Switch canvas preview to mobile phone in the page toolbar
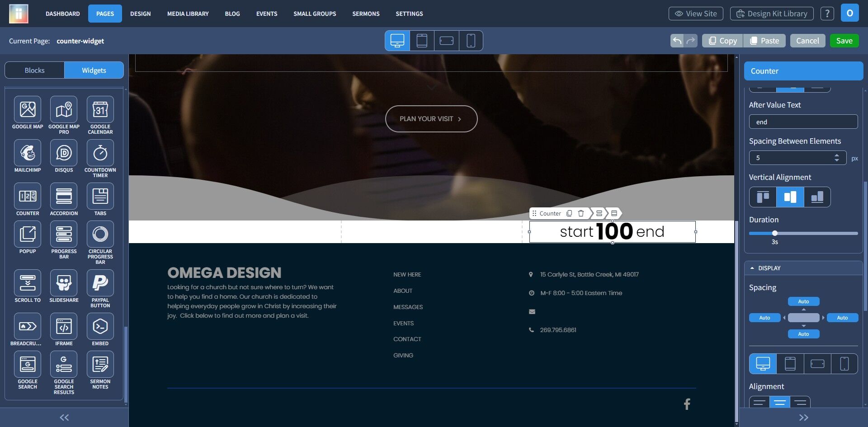The width and height of the screenshot is (868, 427). point(471,41)
